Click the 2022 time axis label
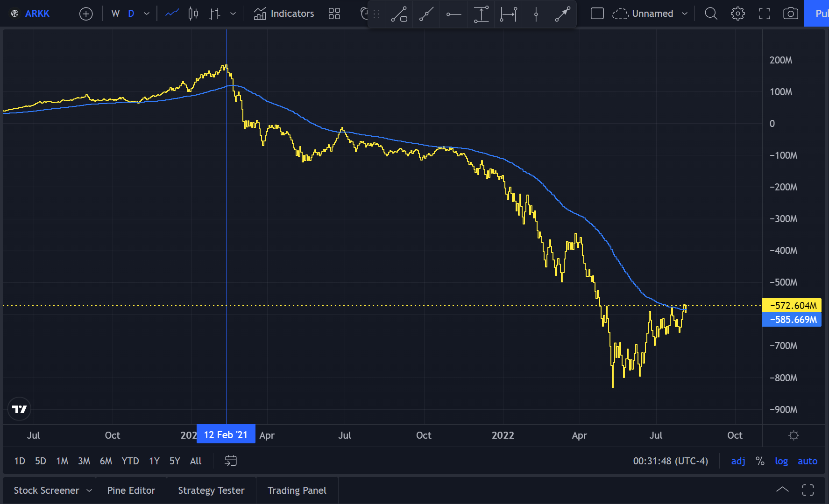Viewport: 829px width, 504px height. tap(503, 435)
